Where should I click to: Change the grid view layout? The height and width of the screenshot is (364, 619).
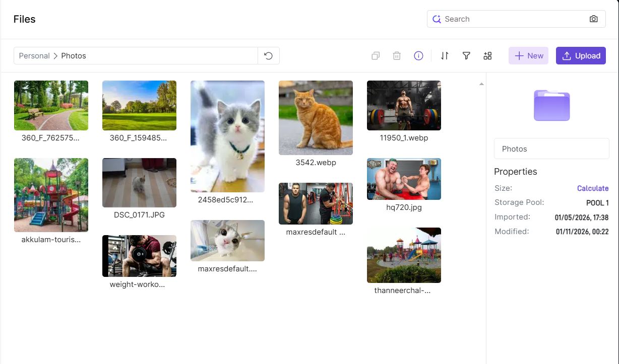(x=487, y=56)
